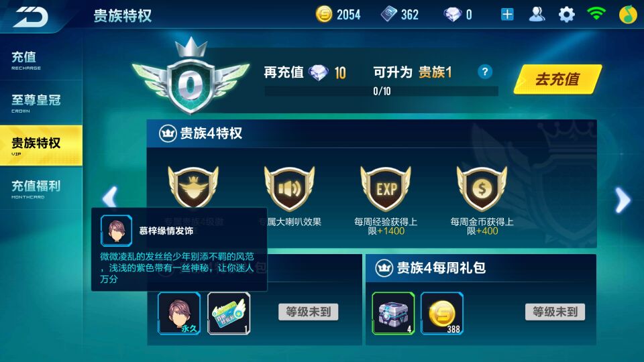Click 等级未到 button in weekly gift pack
This screenshot has width=644, height=362.
[555, 312]
